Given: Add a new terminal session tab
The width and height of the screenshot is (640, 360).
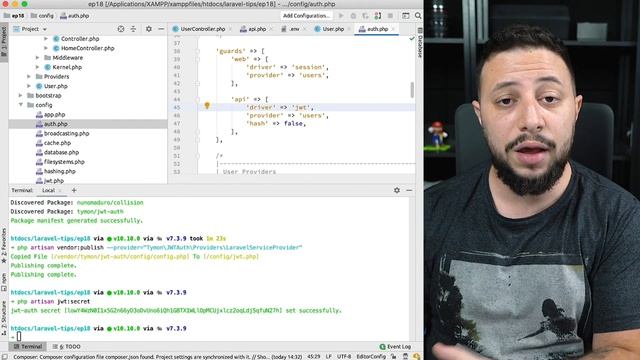Looking at the screenshot, I should click(74, 190).
